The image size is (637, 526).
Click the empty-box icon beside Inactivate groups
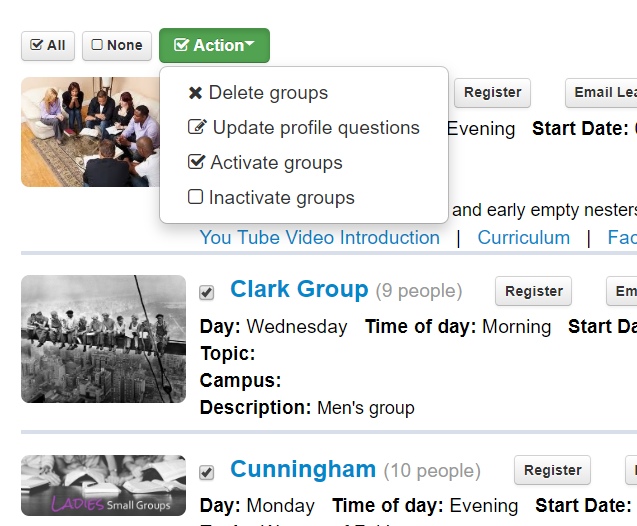195,197
